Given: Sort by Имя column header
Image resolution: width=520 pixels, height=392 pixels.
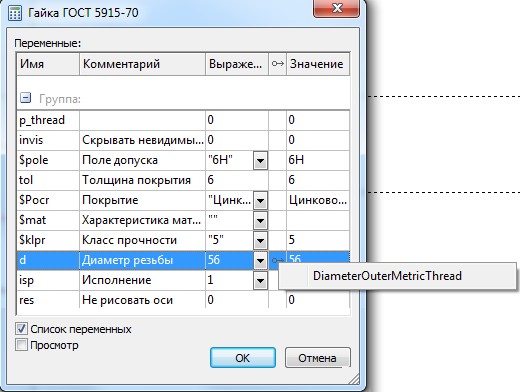Looking at the screenshot, I should click(48, 64).
